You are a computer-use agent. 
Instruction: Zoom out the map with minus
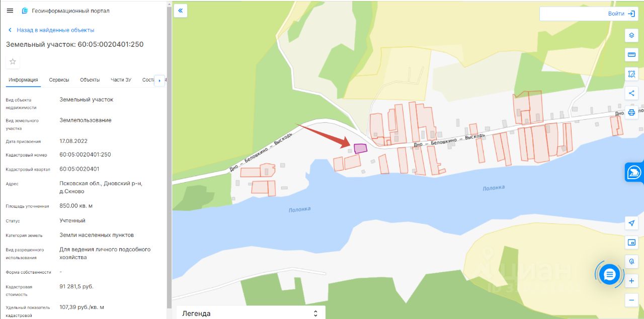pos(631,300)
